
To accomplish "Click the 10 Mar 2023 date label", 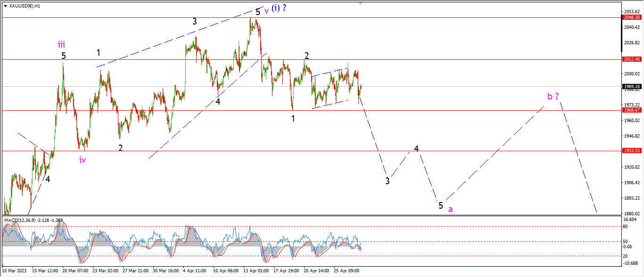I will pyautogui.click(x=14, y=271).
